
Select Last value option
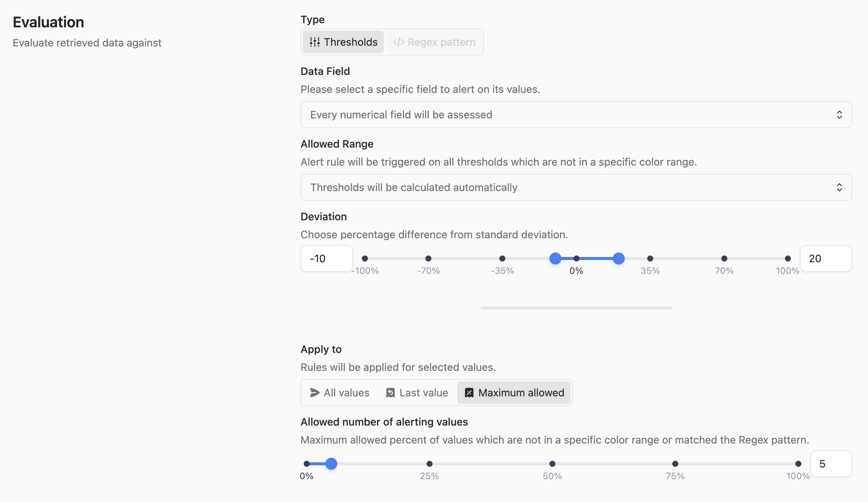417,393
